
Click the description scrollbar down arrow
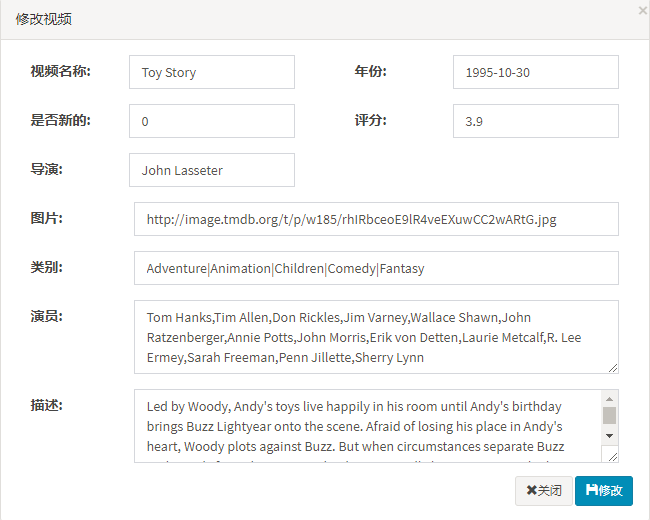609,436
